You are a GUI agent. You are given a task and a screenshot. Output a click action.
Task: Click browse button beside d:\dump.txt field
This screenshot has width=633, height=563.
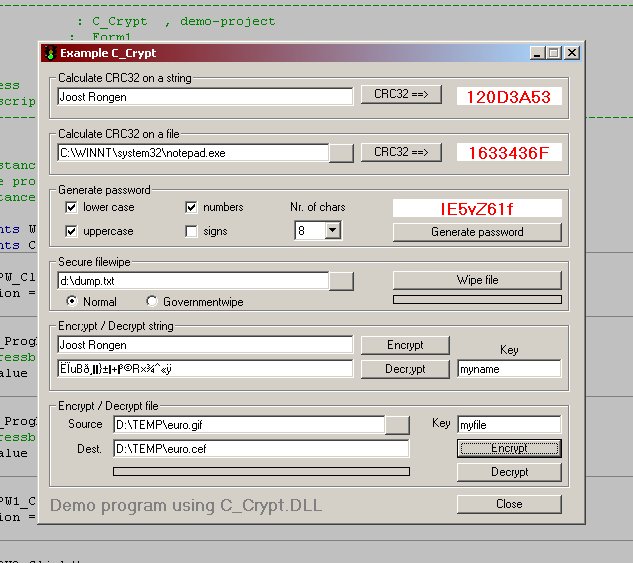point(342,281)
